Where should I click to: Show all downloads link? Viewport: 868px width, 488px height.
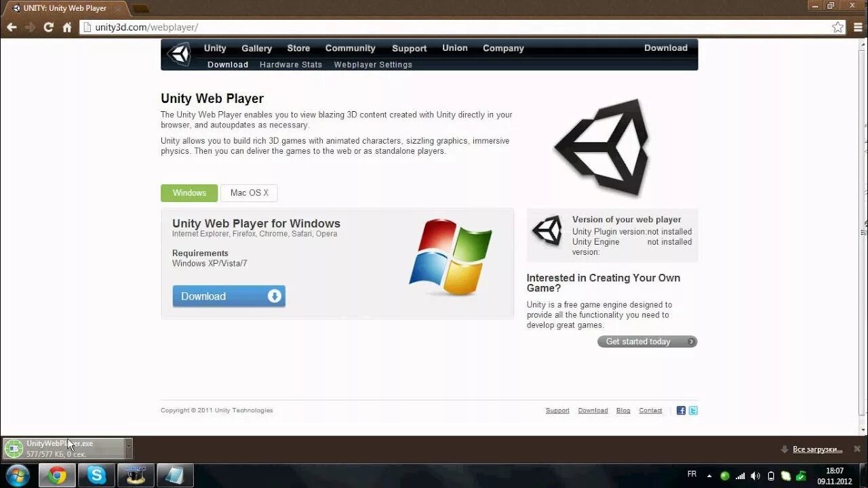point(817,449)
